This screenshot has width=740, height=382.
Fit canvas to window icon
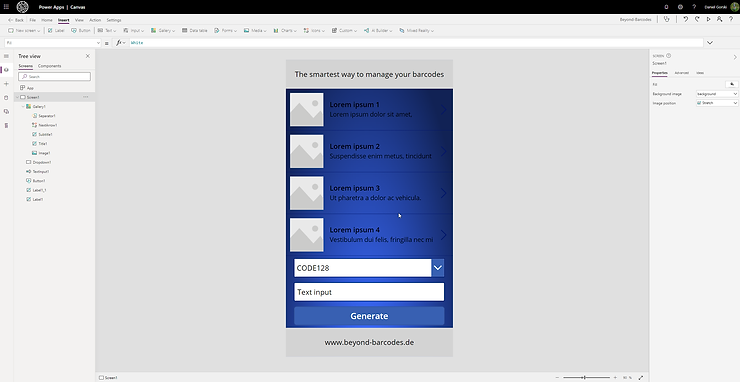pos(640,377)
